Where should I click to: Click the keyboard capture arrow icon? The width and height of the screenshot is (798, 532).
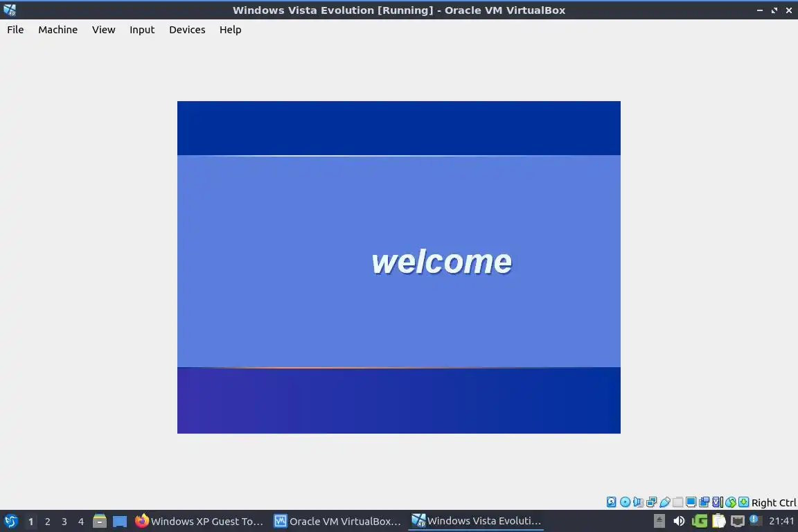tap(743, 502)
